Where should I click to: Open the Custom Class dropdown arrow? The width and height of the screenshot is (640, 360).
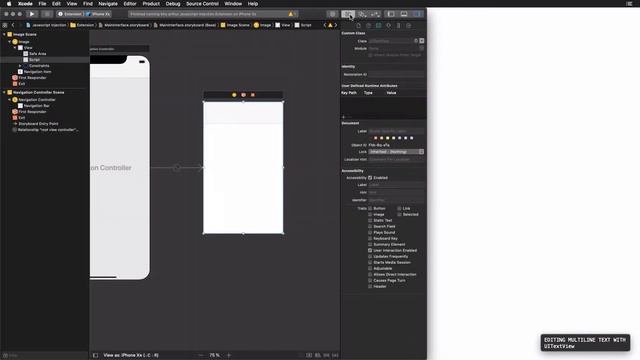(422, 41)
